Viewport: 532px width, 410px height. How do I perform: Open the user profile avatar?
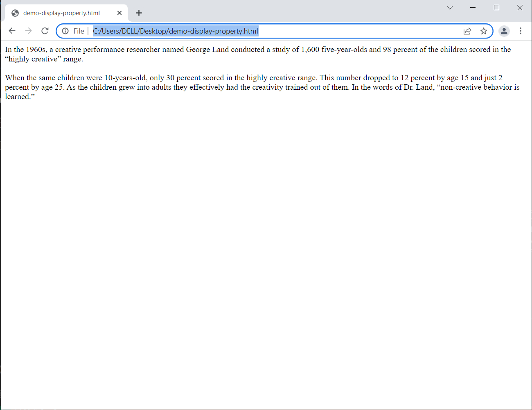pyautogui.click(x=504, y=31)
